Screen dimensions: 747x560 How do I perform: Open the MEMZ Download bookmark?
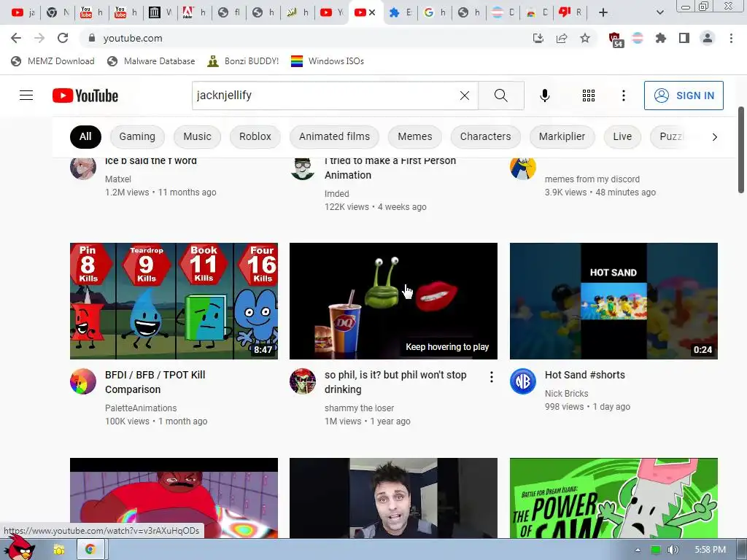tap(53, 61)
